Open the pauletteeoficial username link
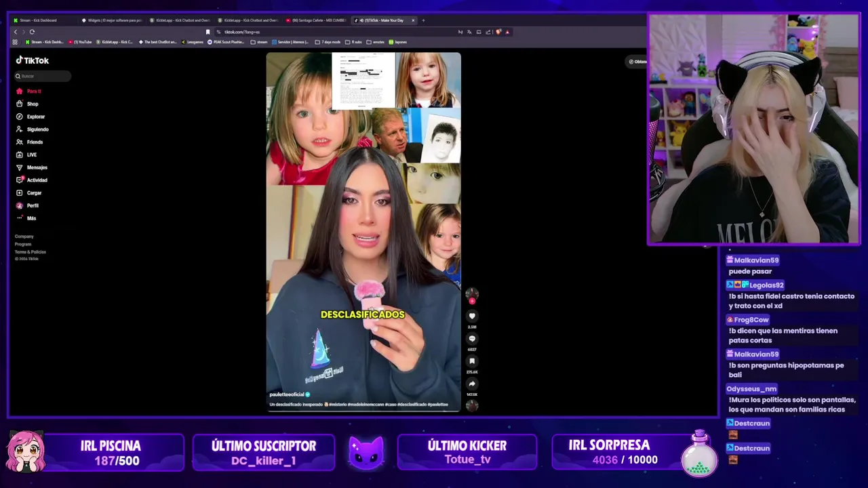The width and height of the screenshot is (868, 488). pyautogui.click(x=287, y=394)
